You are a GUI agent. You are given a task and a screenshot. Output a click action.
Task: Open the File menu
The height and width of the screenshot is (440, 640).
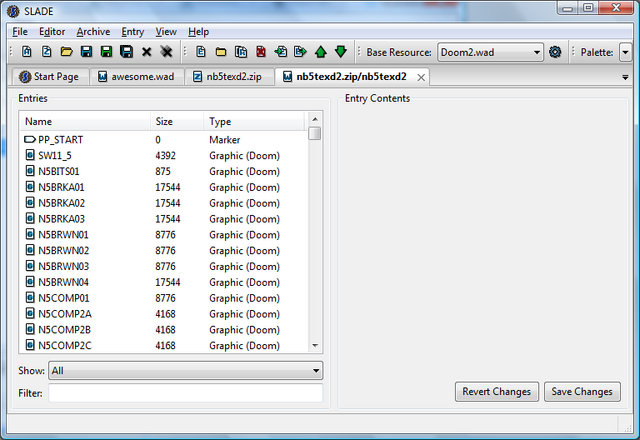coord(20,31)
